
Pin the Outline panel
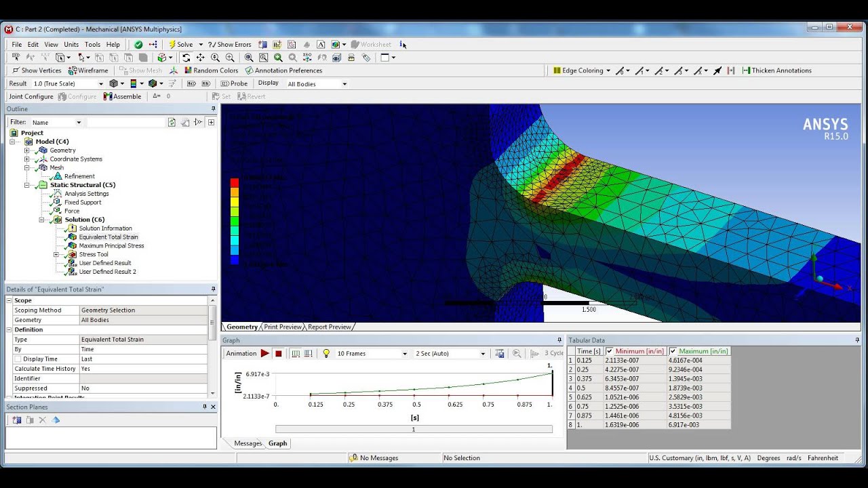pyautogui.click(x=213, y=109)
